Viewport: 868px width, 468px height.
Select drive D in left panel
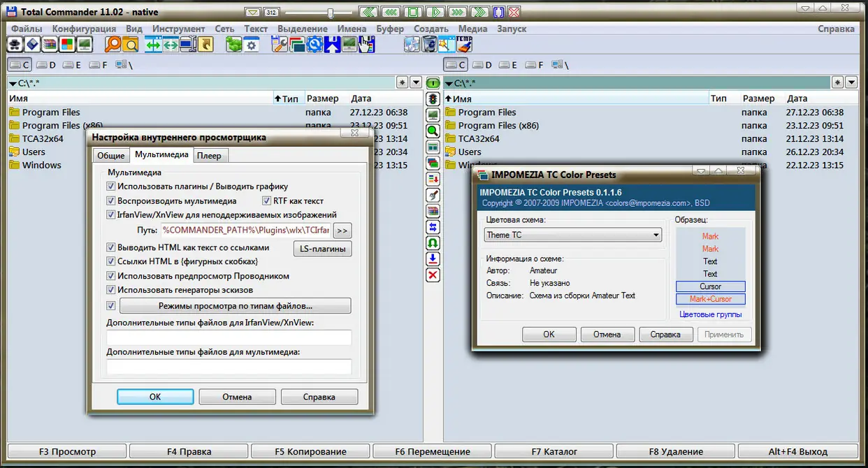click(46, 65)
